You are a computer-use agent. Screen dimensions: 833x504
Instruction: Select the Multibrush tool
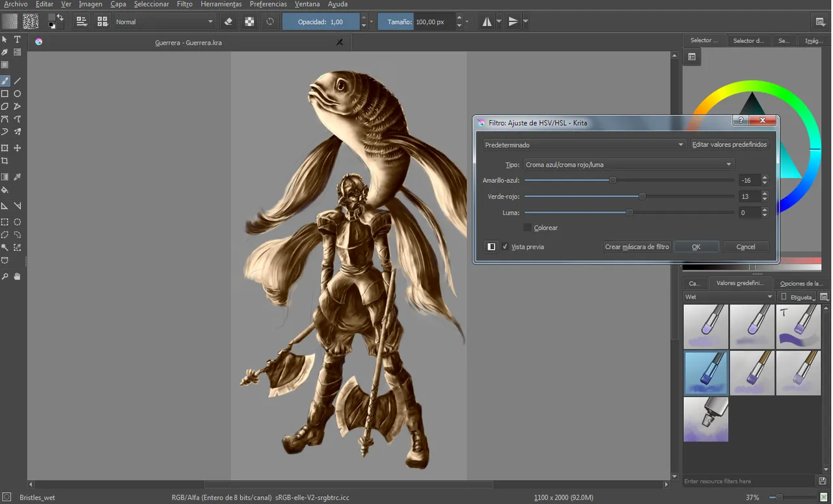pyautogui.click(x=18, y=132)
